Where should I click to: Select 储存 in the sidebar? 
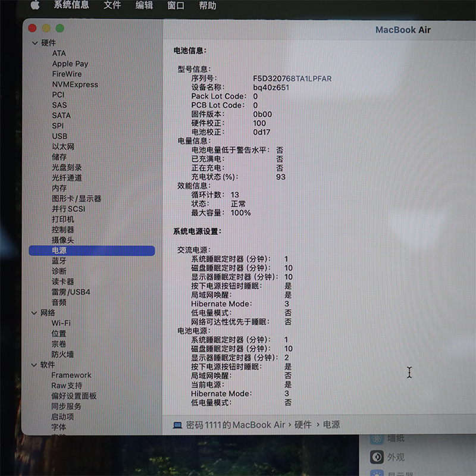pyautogui.click(x=59, y=157)
